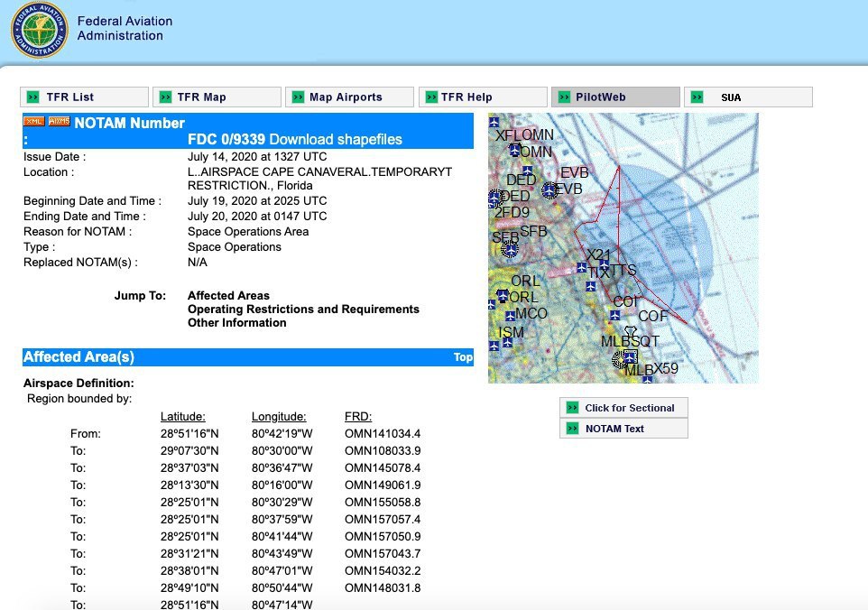Viewport: 868px width, 610px height.
Task: Select FRD value OMN149061.9
Action: [x=383, y=485]
